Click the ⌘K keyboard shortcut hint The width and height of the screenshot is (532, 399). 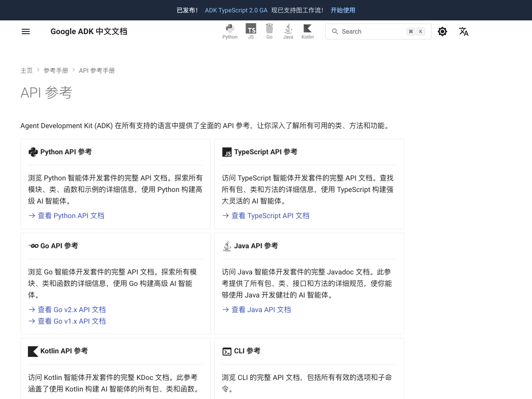(x=415, y=31)
